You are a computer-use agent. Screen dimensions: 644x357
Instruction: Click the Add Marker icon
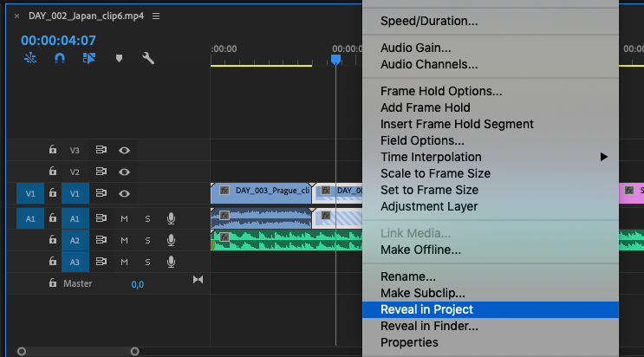[119, 59]
